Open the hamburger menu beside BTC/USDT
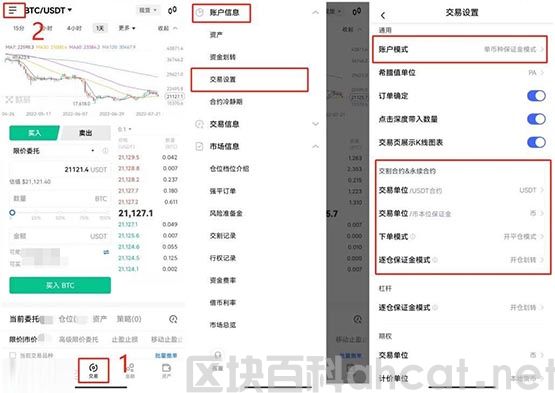The image size is (555, 393). coord(13,10)
